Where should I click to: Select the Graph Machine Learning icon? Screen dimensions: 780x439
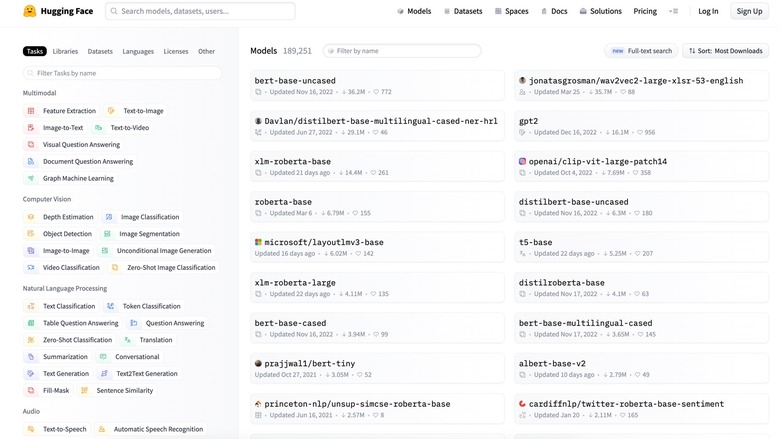click(x=31, y=178)
